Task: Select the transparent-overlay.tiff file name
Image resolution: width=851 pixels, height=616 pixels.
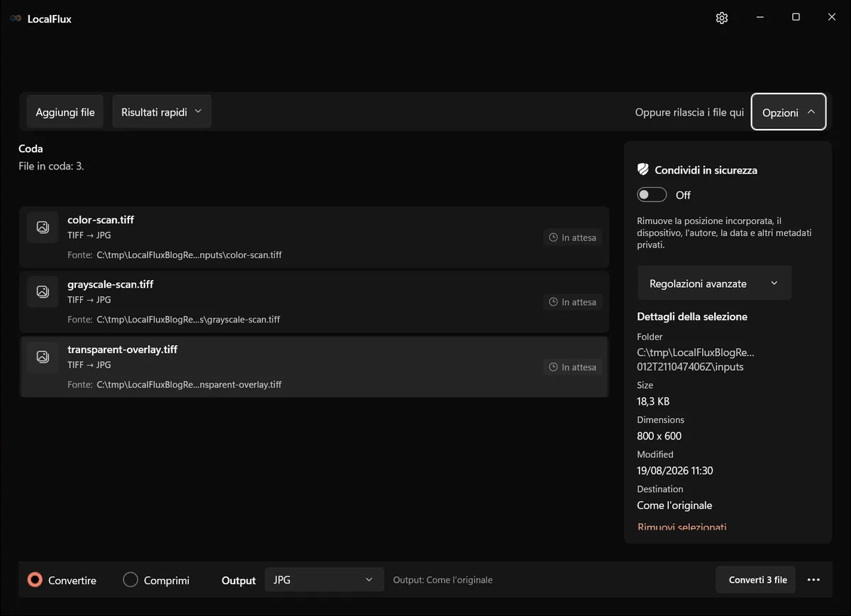Action: (x=123, y=349)
